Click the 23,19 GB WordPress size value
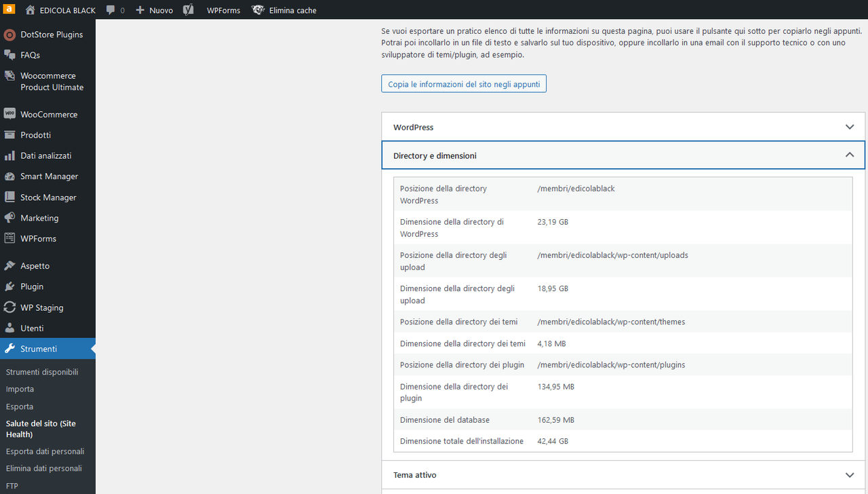868x494 pixels. click(553, 222)
